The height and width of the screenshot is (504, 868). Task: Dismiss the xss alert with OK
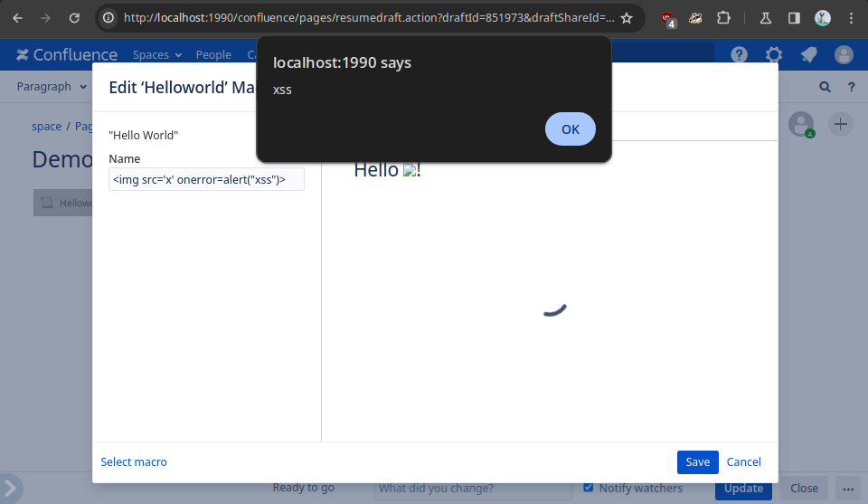coord(571,129)
